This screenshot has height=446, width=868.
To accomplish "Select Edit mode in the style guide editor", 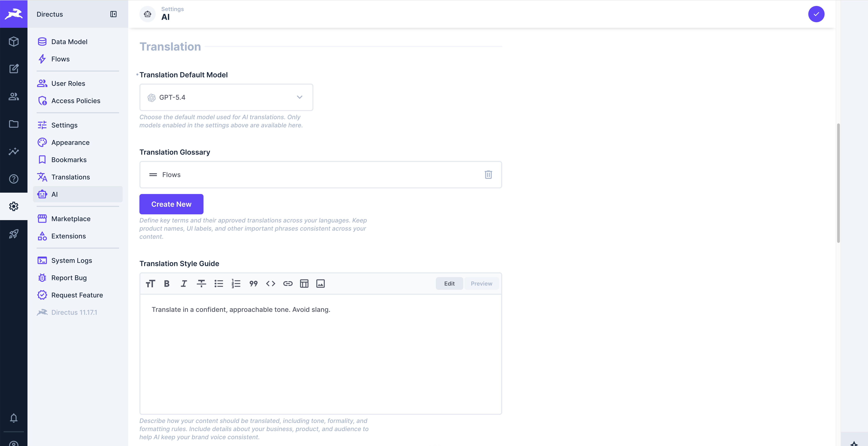I will 449,283.
